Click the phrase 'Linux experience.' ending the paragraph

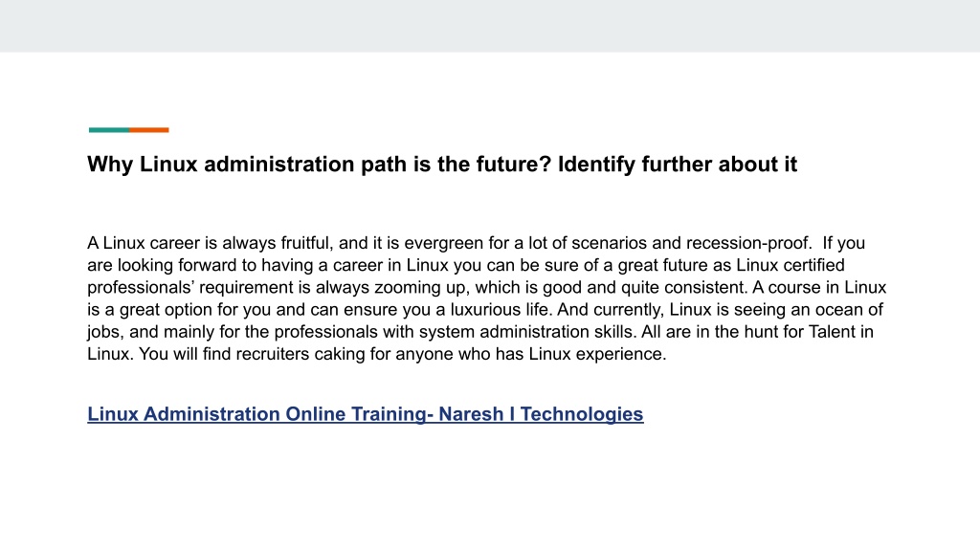[x=597, y=354]
